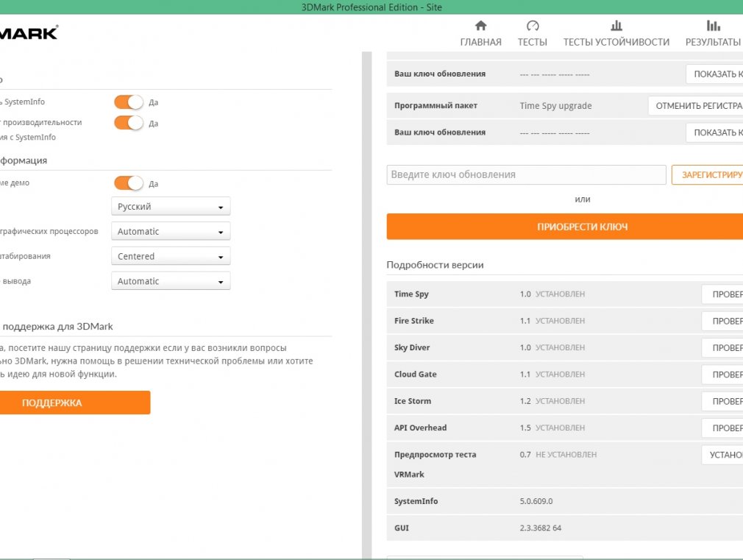Switch to the ТЕСТЫ УСТОЙЧИВОСТИ tab
This screenshot has height=560, width=743.
[616, 34]
